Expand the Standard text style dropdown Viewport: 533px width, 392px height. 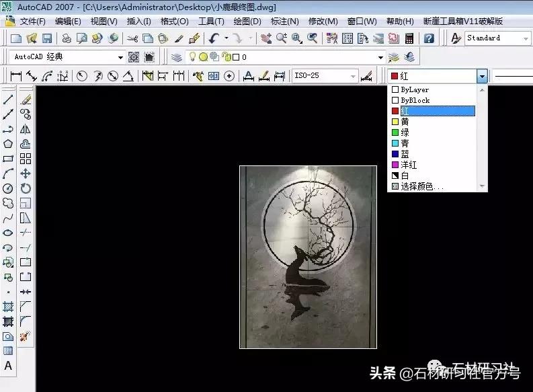coord(526,38)
